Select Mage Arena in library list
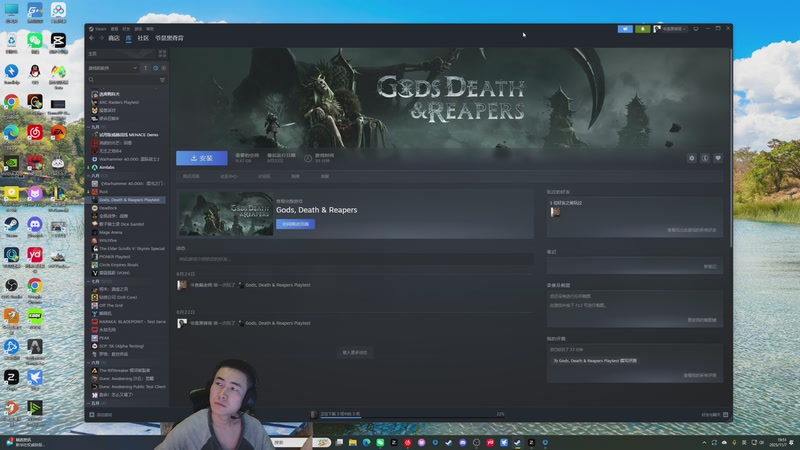This screenshot has width=800, height=450. (111, 232)
